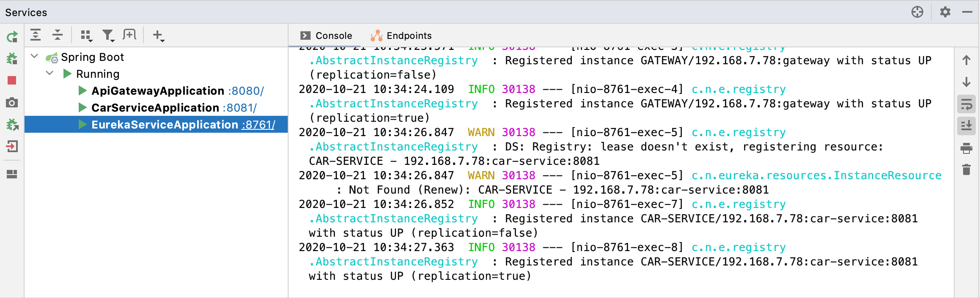Screen dimensions: 980x298
Task: Open the :8080/ link of ApiGatewayApplication
Action: coord(246,91)
